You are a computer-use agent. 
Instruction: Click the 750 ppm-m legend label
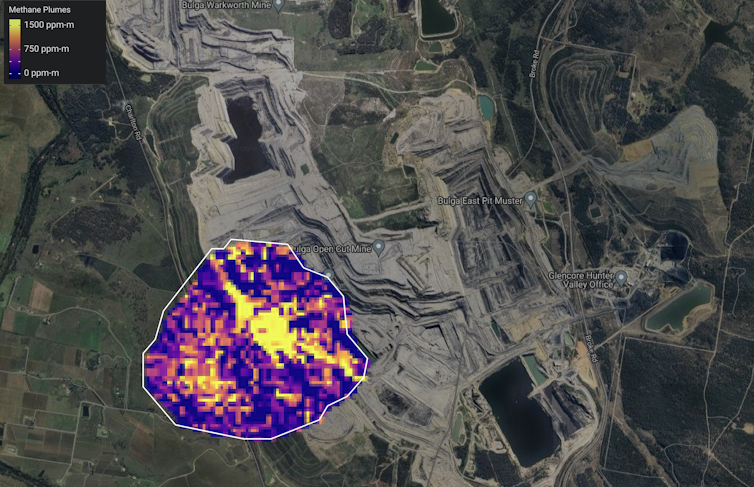(x=47, y=48)
